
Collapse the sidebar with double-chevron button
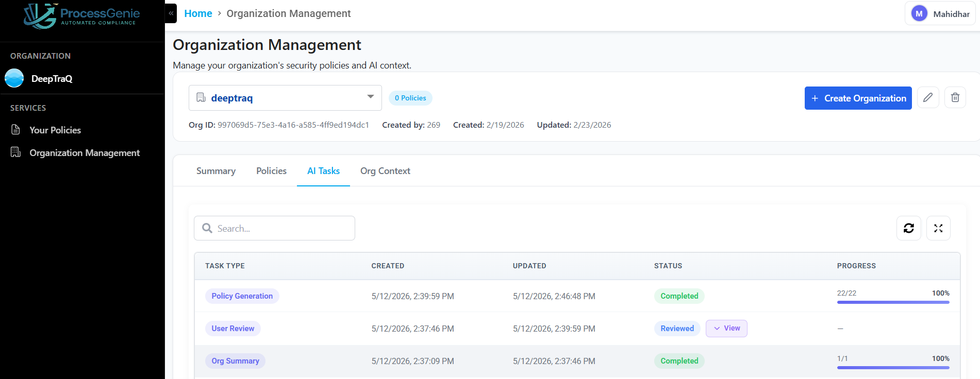171,13
